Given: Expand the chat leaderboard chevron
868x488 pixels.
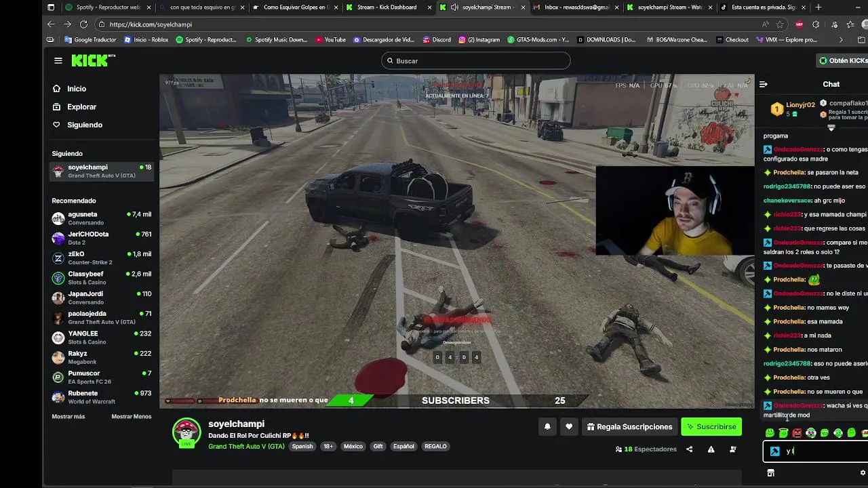Looking at the screenshot, I should click(831, 127).
